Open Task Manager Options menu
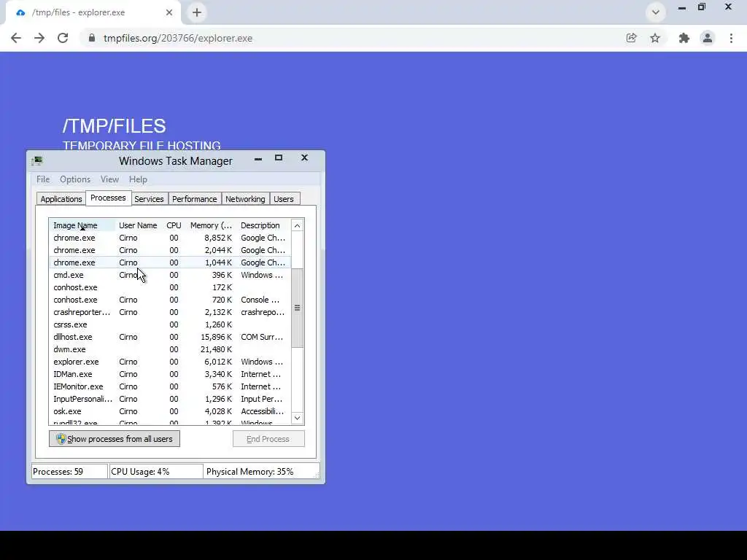The image size is (747, 560). point(75,179)
